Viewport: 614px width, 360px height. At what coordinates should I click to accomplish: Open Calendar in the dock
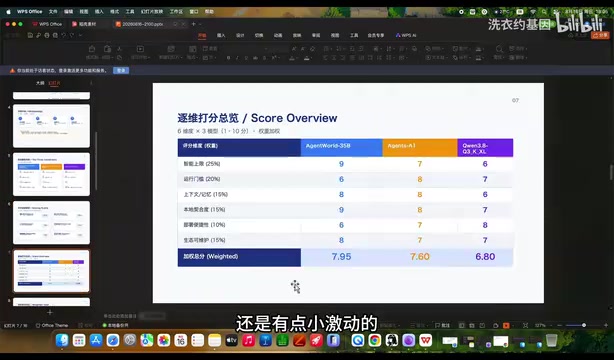181,340
